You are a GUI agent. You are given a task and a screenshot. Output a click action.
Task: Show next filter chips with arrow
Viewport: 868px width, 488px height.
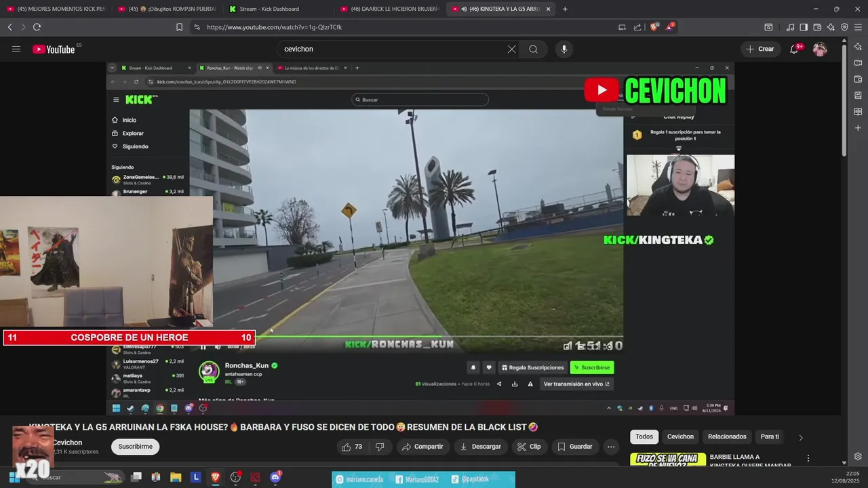800,437
